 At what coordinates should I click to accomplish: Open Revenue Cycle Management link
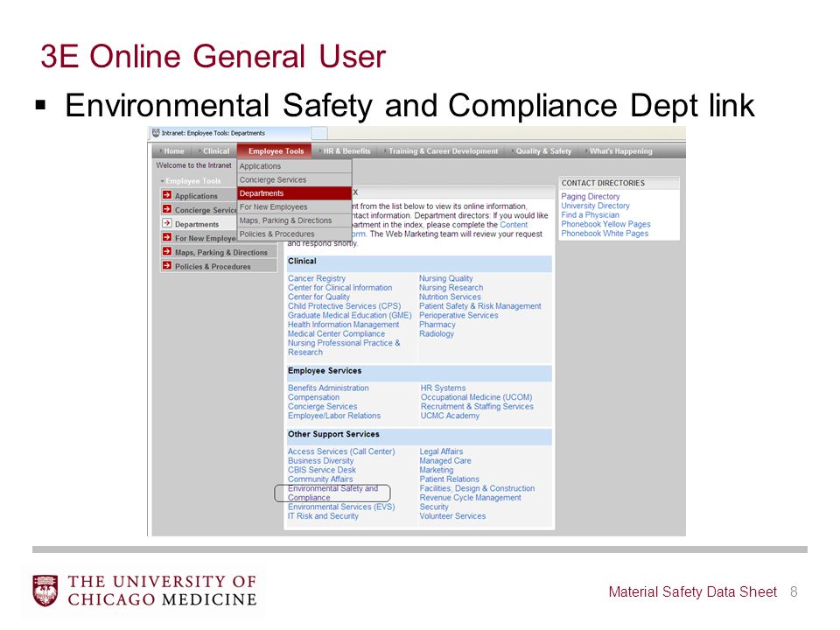point(470,498)
